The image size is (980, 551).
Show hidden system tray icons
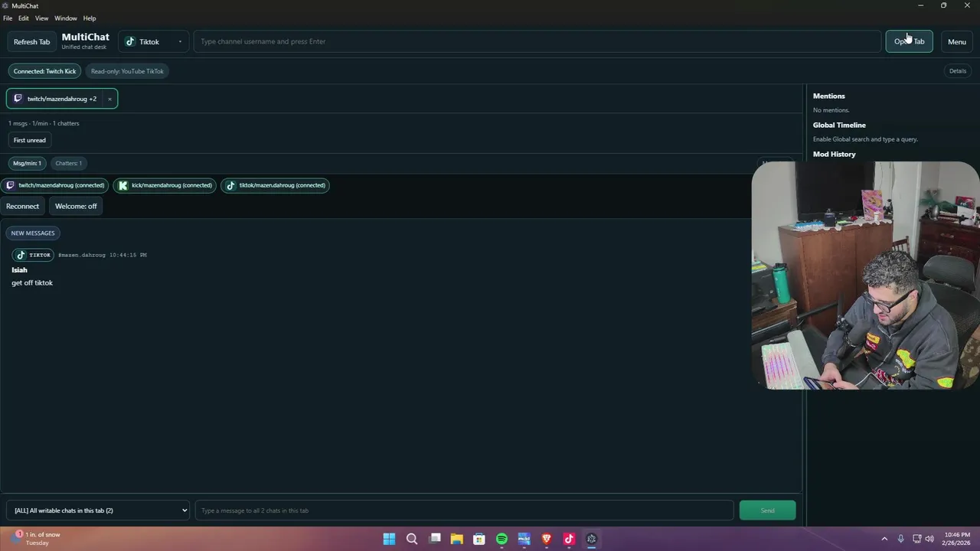click(884, 539)
